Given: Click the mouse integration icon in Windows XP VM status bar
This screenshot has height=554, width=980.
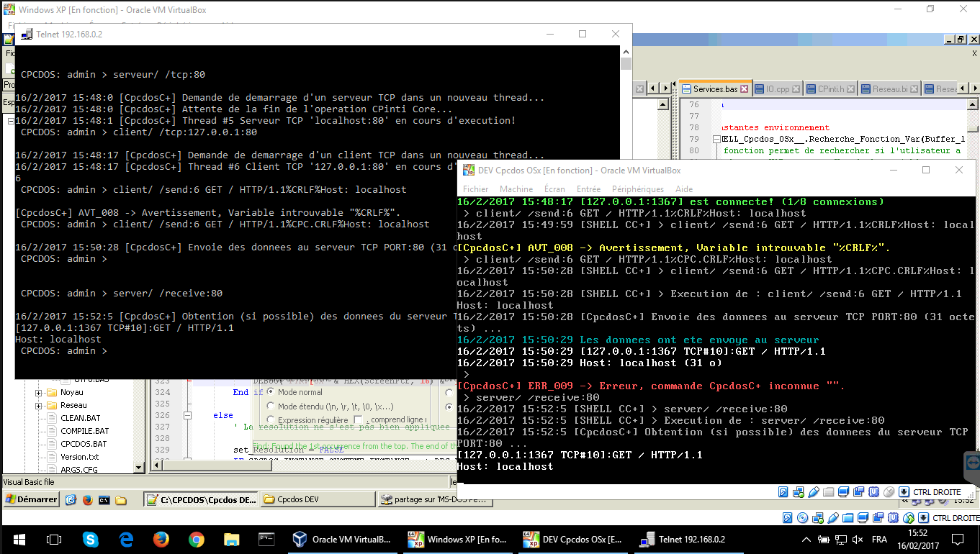Looking at the screenshot, I should 908,518.
